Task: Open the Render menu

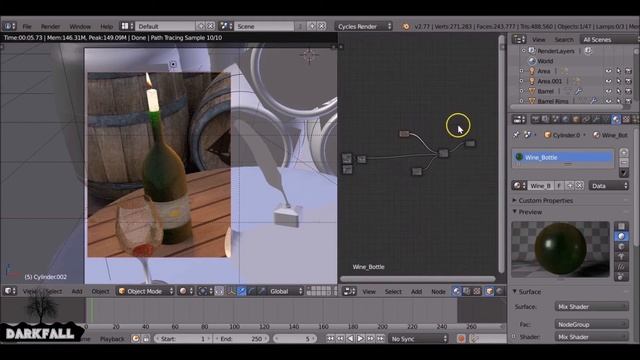Action: coord(51,27)
